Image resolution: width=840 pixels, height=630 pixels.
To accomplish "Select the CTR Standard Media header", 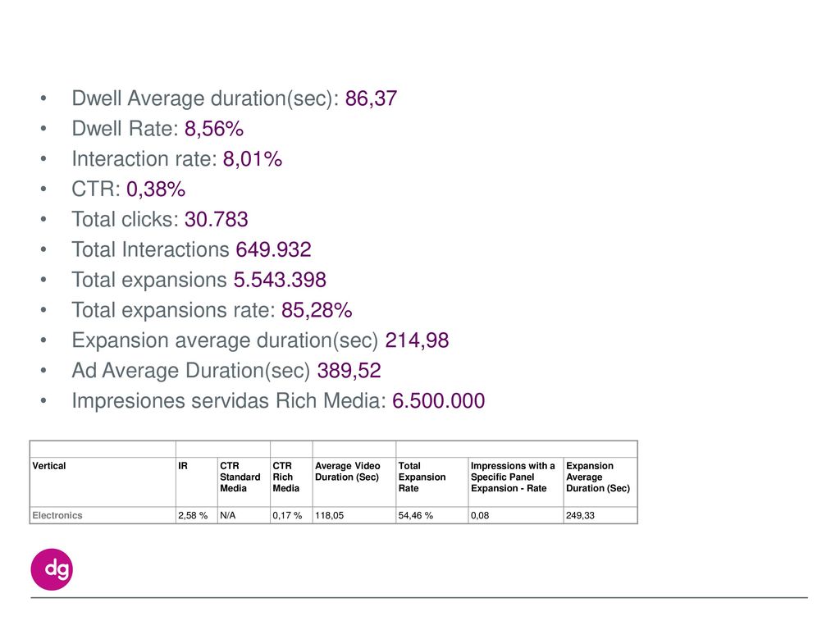I will coord(240,477).
